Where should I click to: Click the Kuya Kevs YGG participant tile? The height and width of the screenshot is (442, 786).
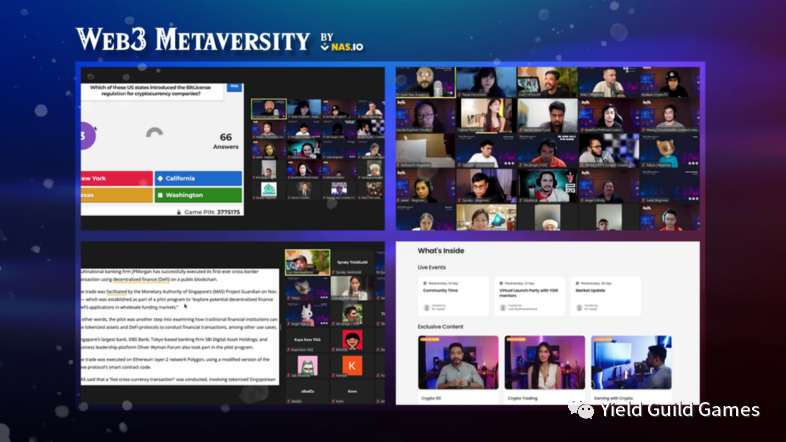(307, 340)
